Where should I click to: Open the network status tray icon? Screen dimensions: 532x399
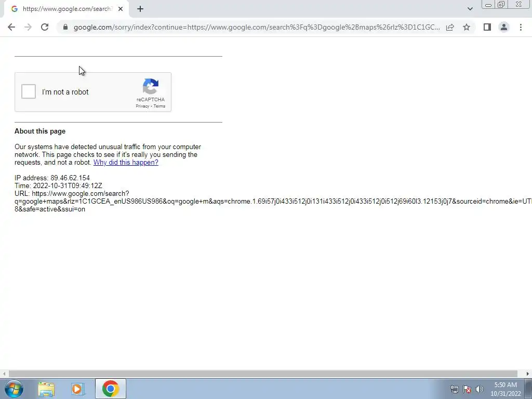click(454, 389)
